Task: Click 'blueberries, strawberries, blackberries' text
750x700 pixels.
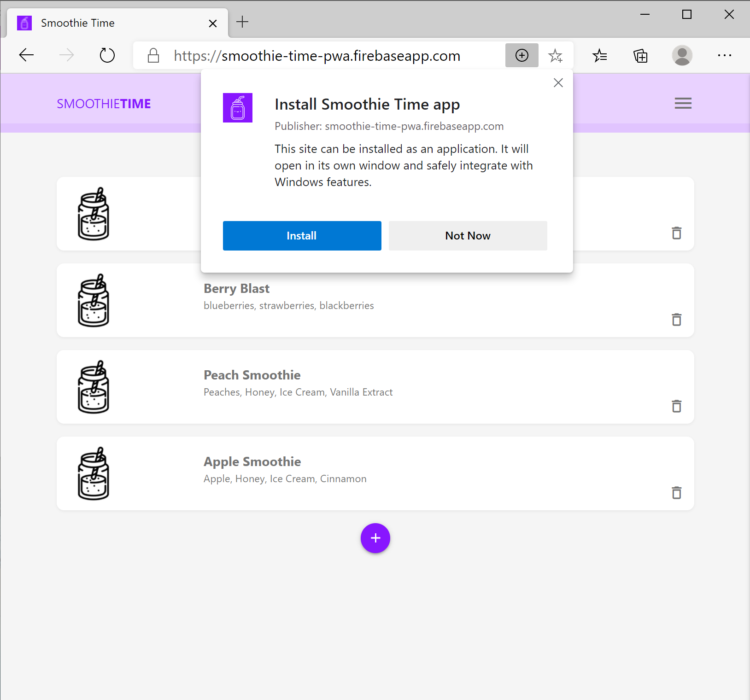Action: pyautogui.click(x=289, y=306)
